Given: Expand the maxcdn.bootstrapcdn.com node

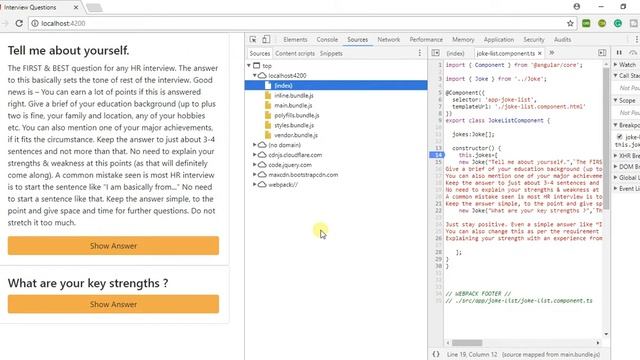Looking at the screenshot, I should click(x=255, y=175).
